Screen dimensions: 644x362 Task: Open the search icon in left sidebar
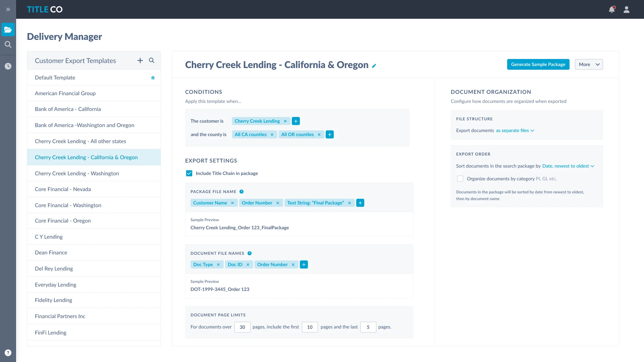click(8, 44)
